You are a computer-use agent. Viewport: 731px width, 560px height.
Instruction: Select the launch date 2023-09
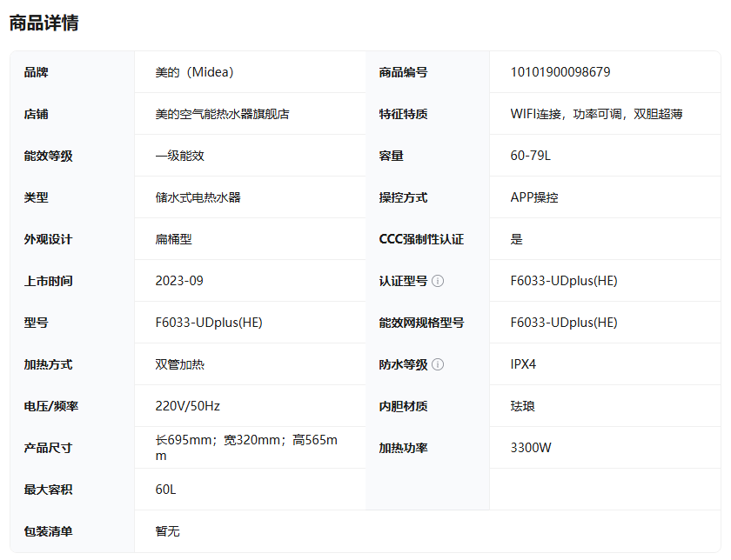(x=179, y=281)
